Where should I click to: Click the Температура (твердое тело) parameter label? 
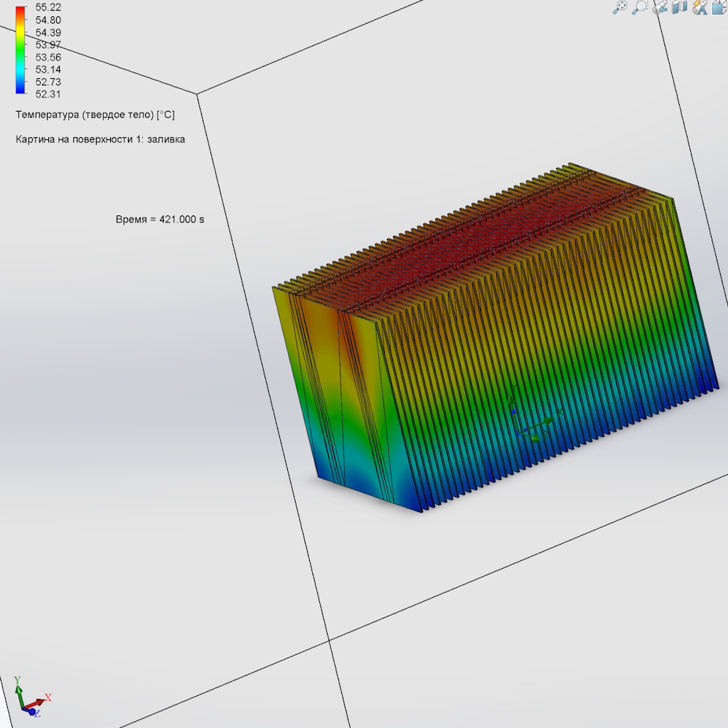(95, 114)
